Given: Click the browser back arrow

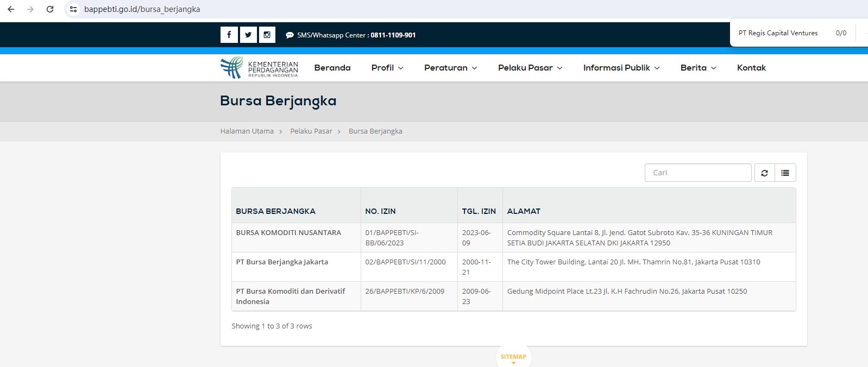Looking at the screenshot, I should tap(11, 9).
